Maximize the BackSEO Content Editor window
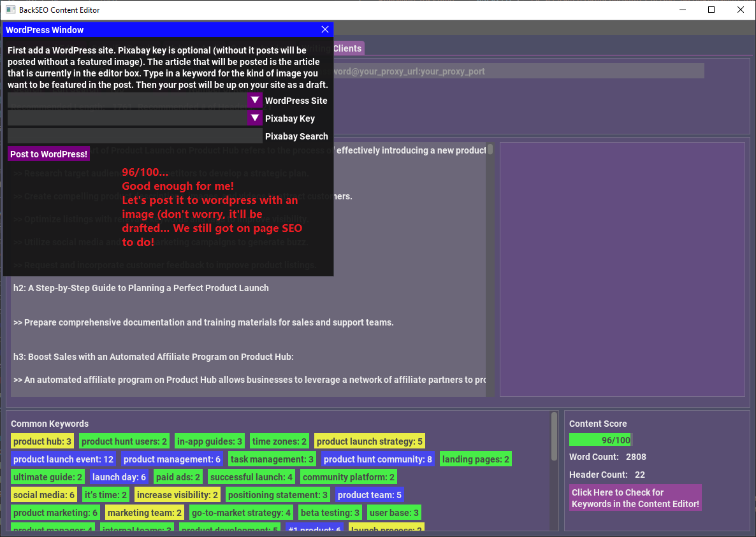The image size is (756, 537). 711,10
